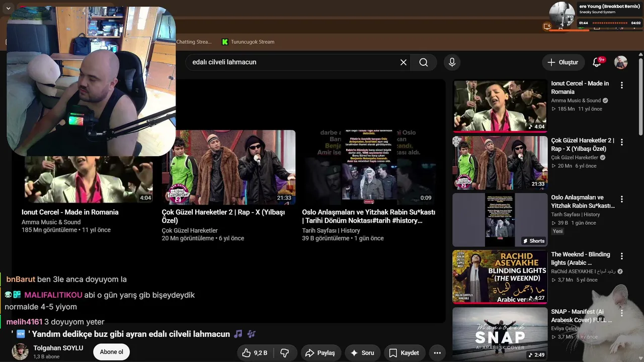This screenshot has height=362, width=644.
Task: Dislike the video with thumbs down
Action: coord(284,353)
